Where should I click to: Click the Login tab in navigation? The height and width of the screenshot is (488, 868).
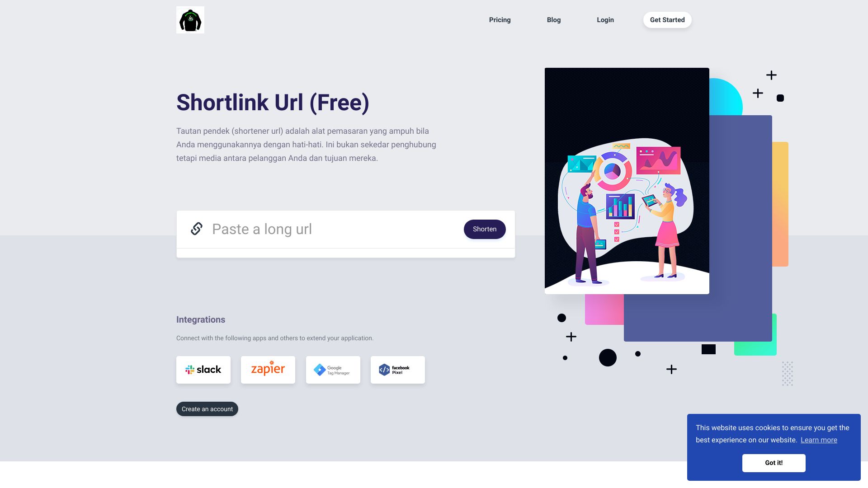coord(605,20)
